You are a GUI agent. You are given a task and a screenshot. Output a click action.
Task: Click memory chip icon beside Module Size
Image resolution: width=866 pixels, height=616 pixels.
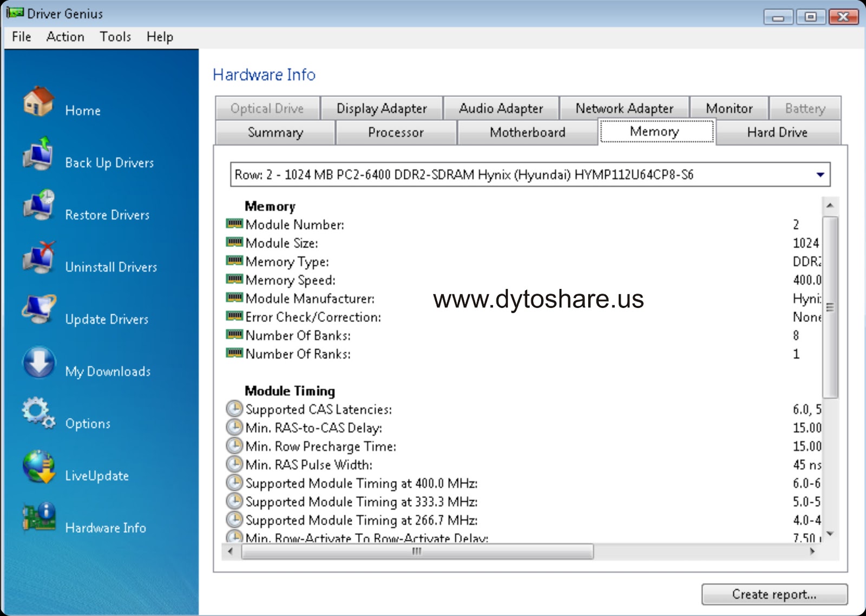(234, 241)
